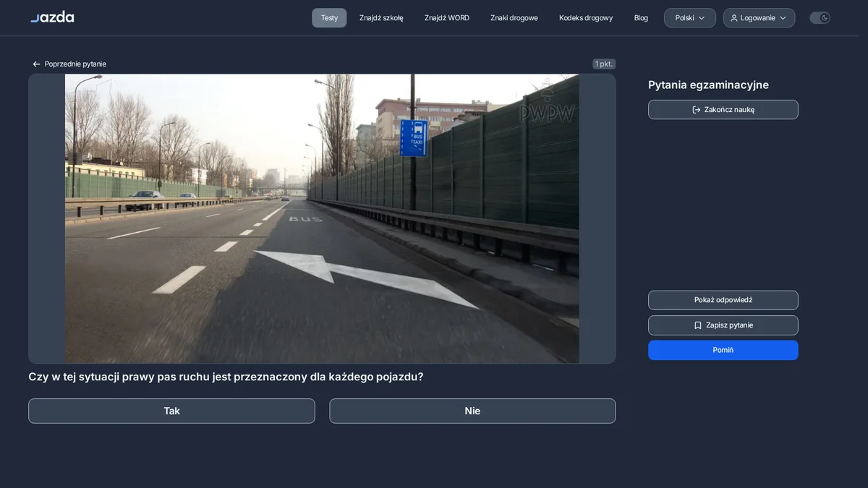The image size is (868, 488).
Task: Open the Polski language dropdown
Action: tap(690, 18)
